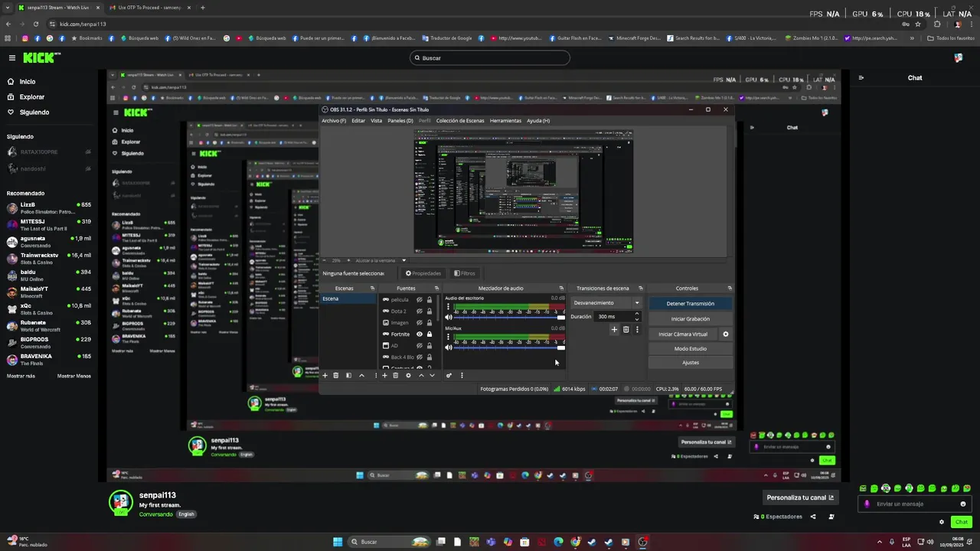This screenshot has width=980, height=551.
Task: Open chat settings gear icon
Action: coord(942,522)
